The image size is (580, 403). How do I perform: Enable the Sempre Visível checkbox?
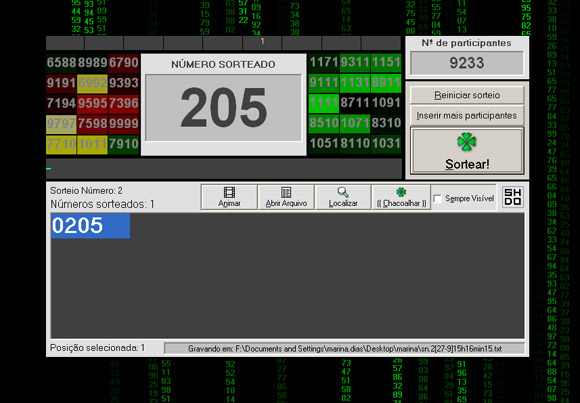click(x=438, y=199)
